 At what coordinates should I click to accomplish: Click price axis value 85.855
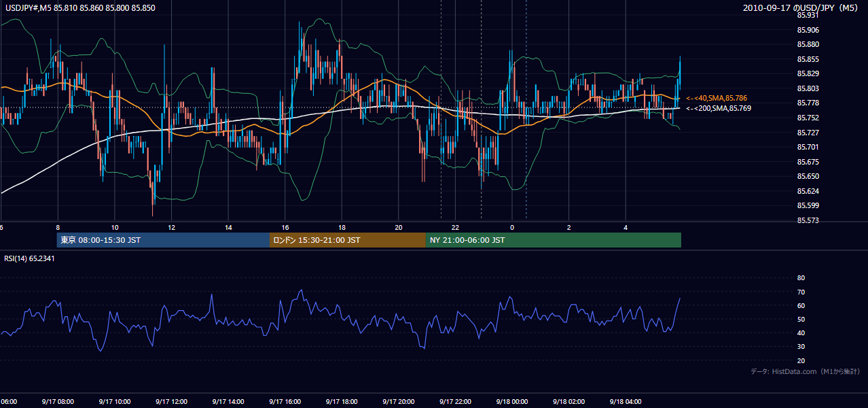click(x=808, y=59)
